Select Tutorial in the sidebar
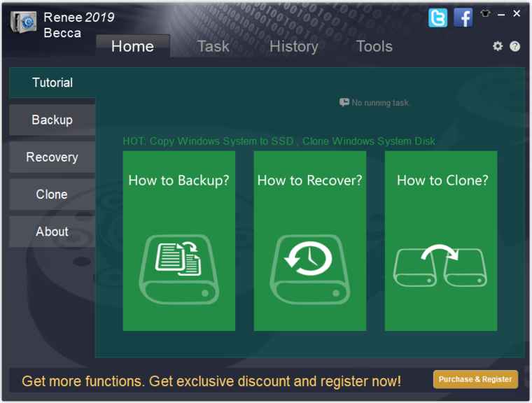The width and height of the screenshot is (532, 403). point(52,83)
